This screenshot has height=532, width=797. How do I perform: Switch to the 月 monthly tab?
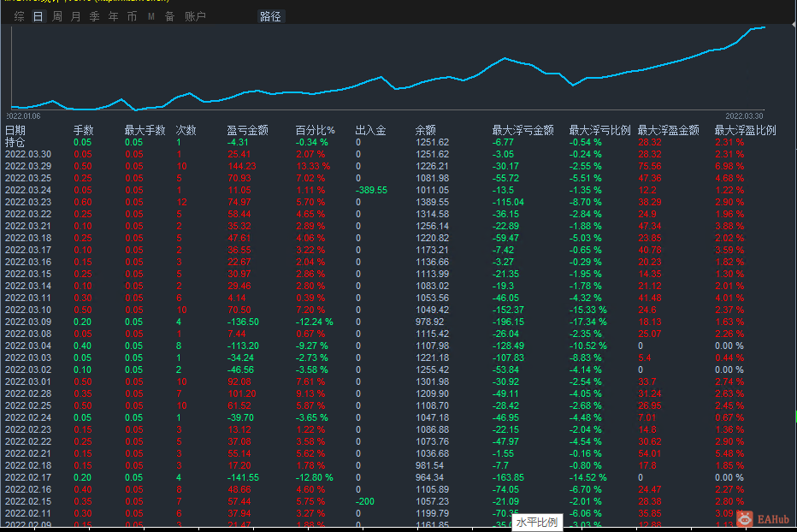pyautogui.click(x=76, y=16)
